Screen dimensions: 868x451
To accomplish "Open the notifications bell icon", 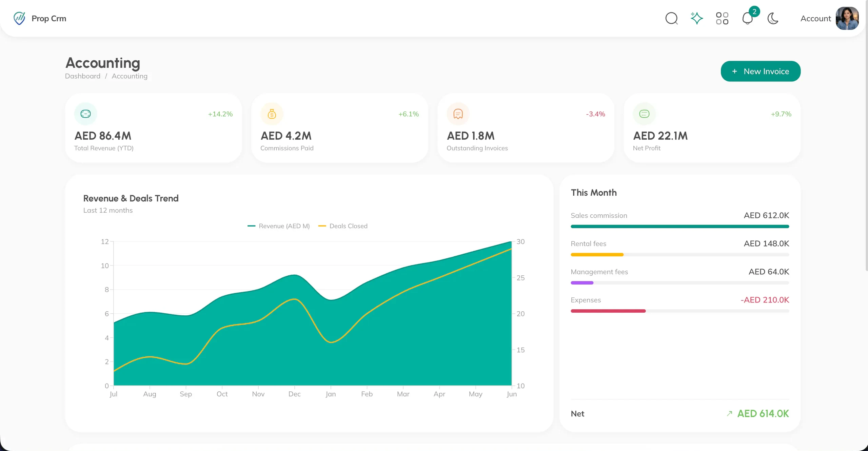I will tap(747, 19).
